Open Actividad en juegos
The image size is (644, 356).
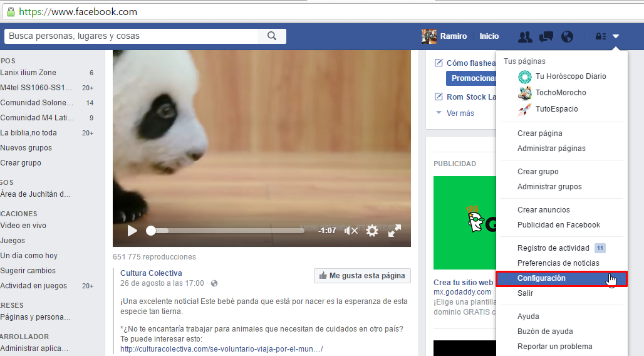(x=33, y=286)
